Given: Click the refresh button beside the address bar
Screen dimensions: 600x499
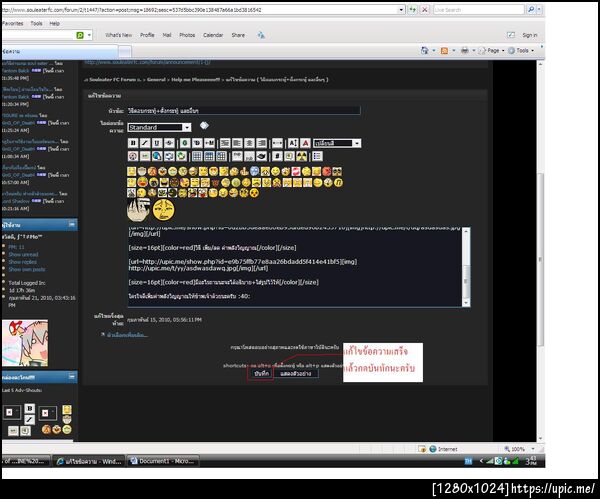Looking at the screenshot, I should tap(412, 10).
